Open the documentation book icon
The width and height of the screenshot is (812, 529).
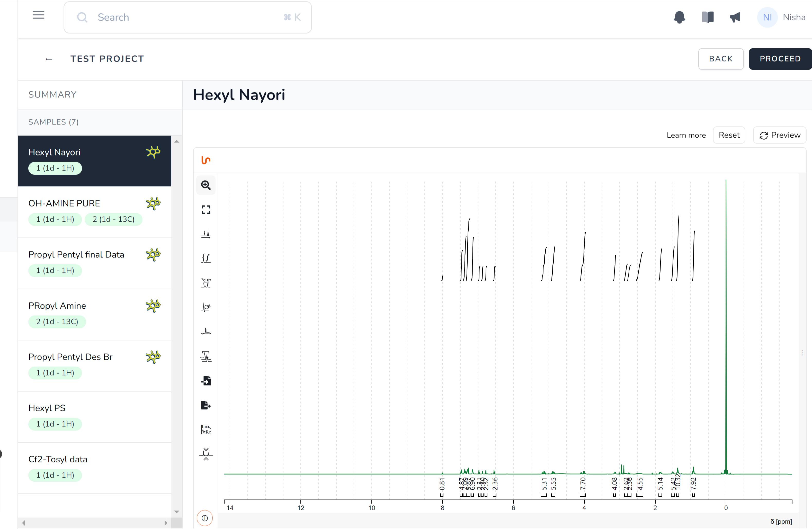pos(708,17)
